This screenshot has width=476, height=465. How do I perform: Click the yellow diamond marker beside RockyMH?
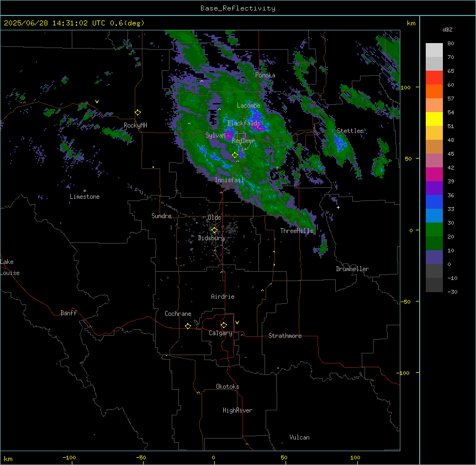click(x=138, y=113)
